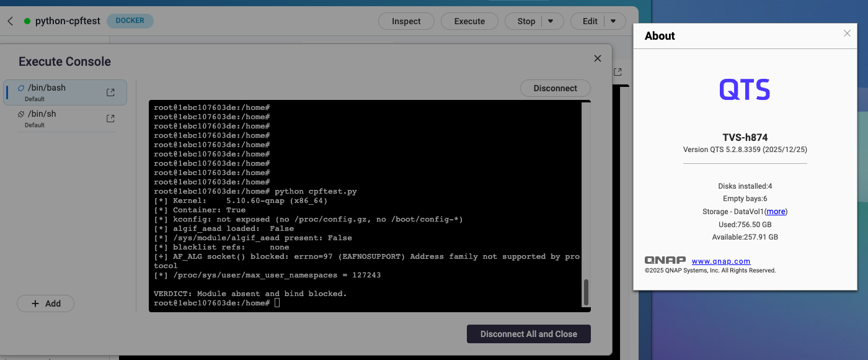Expand the Edit dropdown arrow
Screen dimensions: 868x360
(614, 21)
